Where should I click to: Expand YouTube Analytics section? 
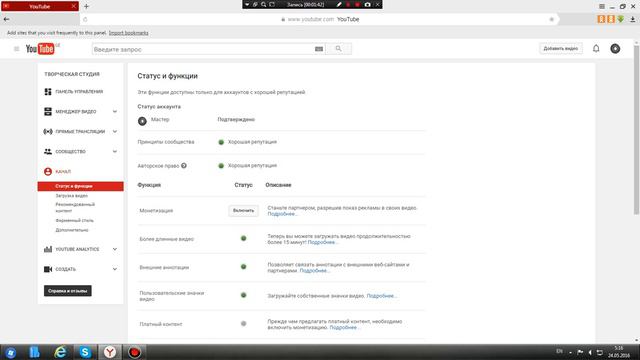[115, 249]
